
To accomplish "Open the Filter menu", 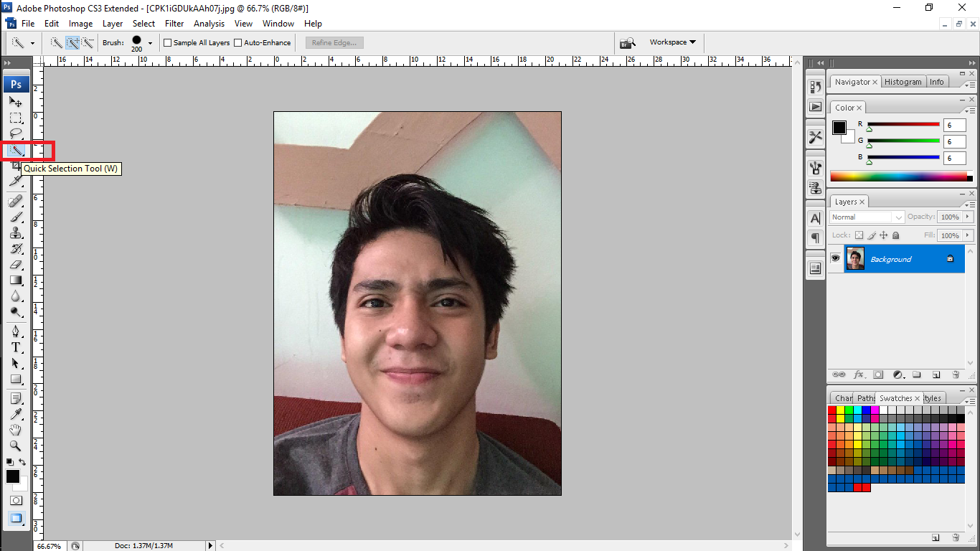I will click(x=174, y=24).
